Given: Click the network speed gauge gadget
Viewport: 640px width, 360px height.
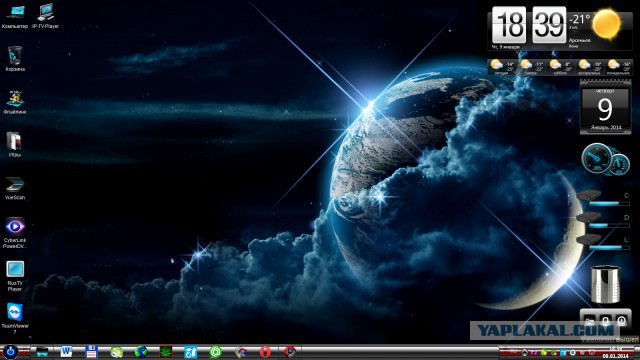Looking at the screenshot, I should click(605, 159).
